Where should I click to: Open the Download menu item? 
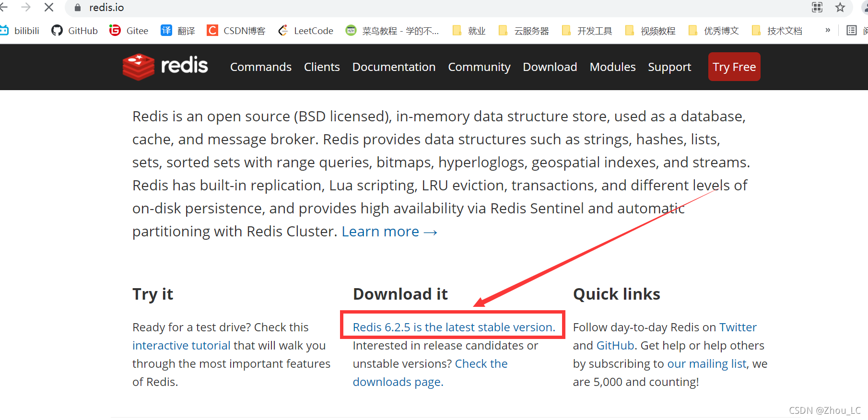(550, 67)
